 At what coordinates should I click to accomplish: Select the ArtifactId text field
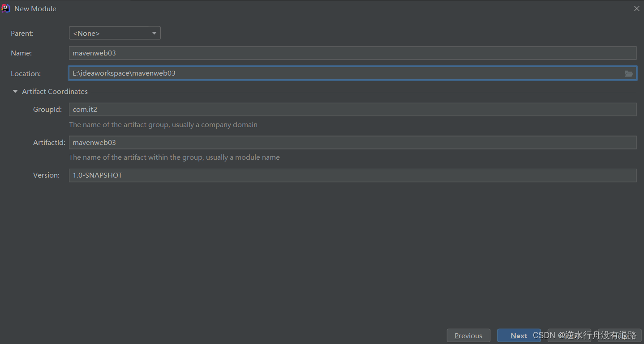(x=352, y=143)
